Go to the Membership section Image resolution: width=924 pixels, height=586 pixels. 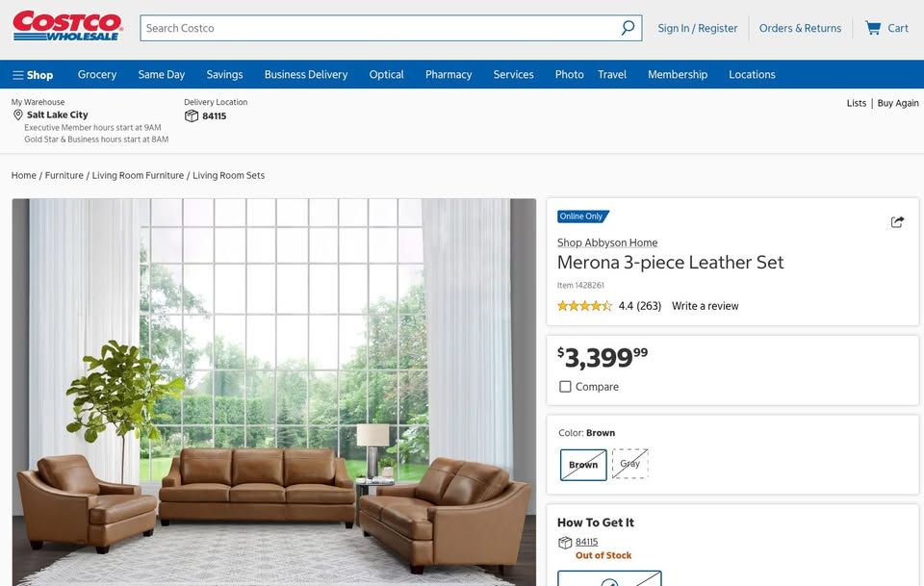tap(678, 75)
